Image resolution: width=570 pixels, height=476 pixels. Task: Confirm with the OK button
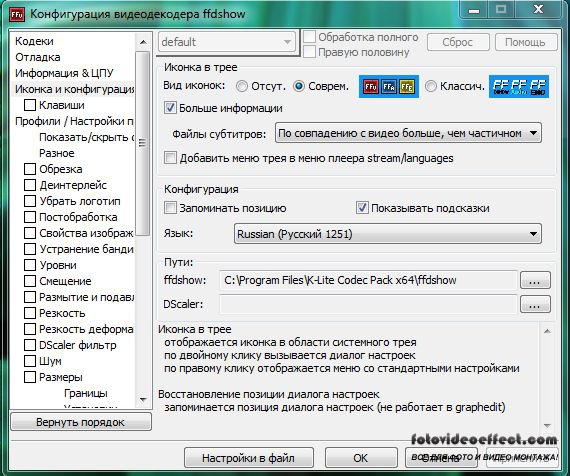pos(361,458)
